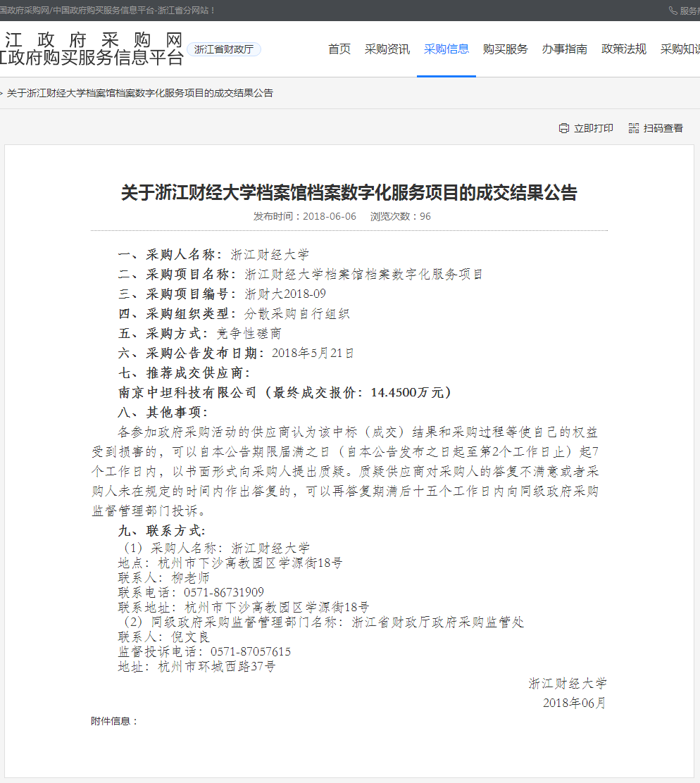Click the 浙江省财政厅 badge
Image resolution: width=700 pixels, height=783 pixels.
point(223,49)
